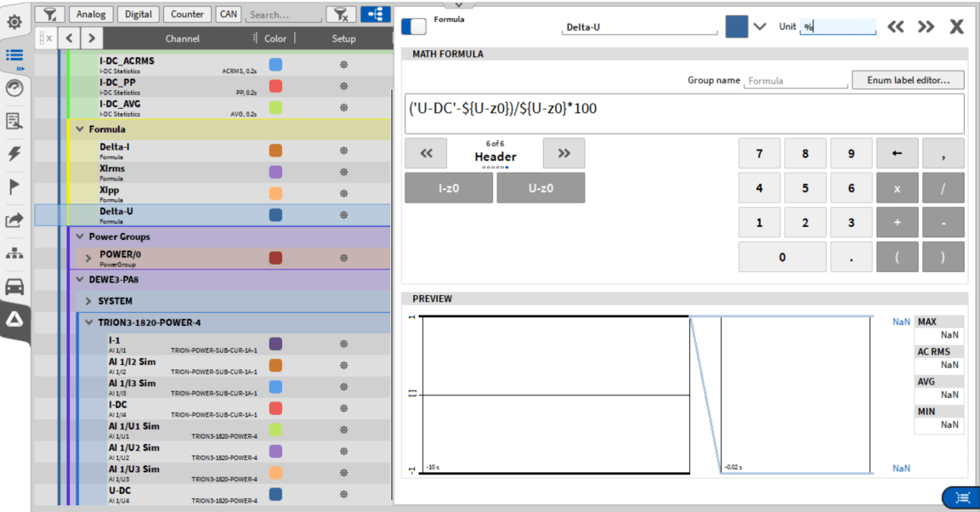Toggle the blue hierarchy tree view button

(375, 14)
